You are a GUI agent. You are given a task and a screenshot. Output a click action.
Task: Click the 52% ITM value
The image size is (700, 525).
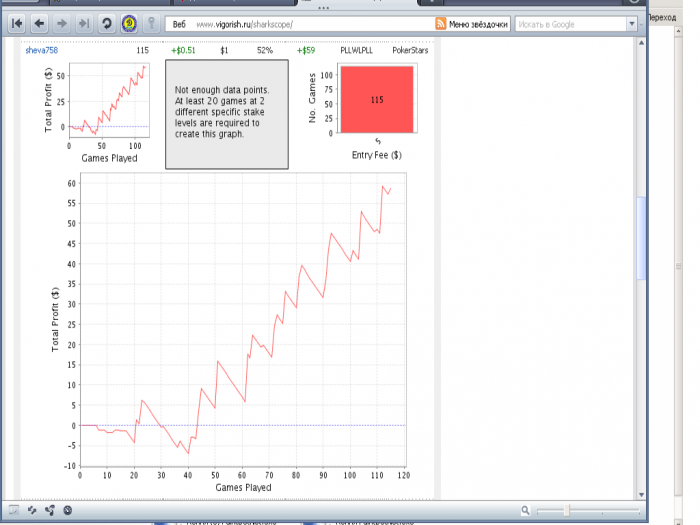(265, 50)
